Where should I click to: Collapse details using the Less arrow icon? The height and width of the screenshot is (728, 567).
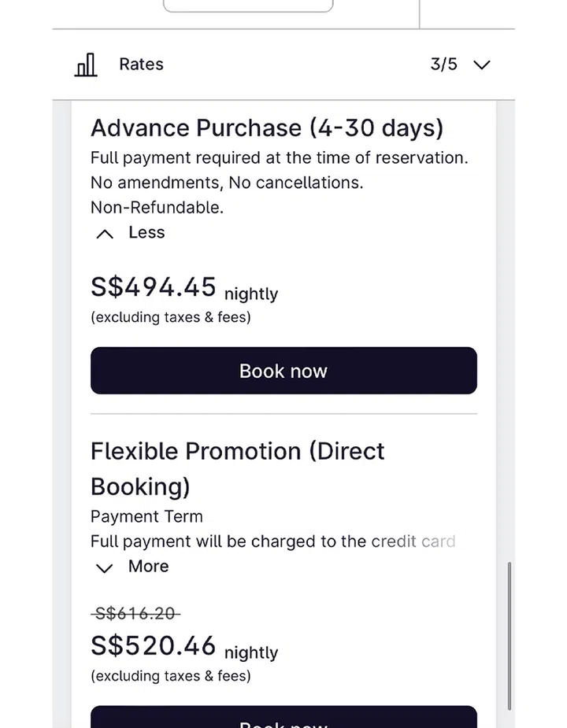pyautogui.click(x=105, y=234)
